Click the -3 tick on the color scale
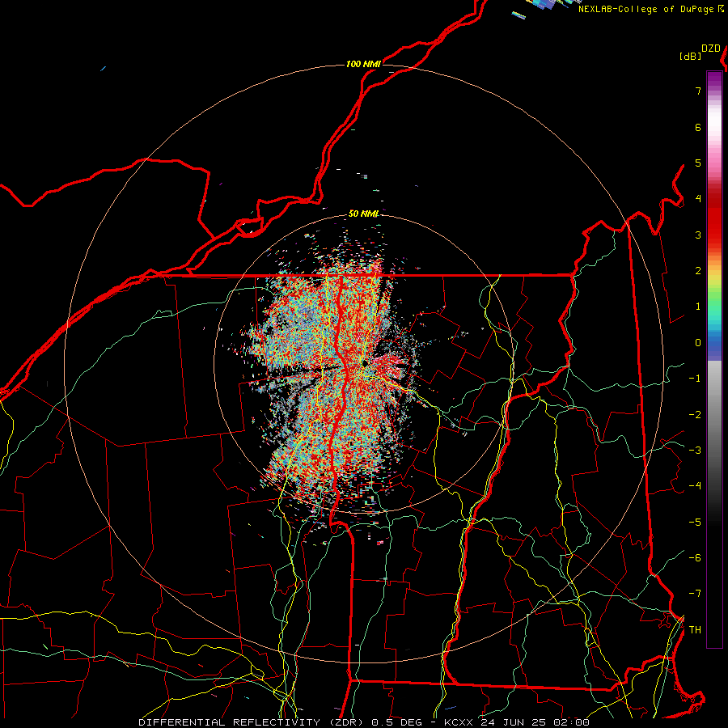The width and height of the screenshot is (728, 728). [695, 451]
